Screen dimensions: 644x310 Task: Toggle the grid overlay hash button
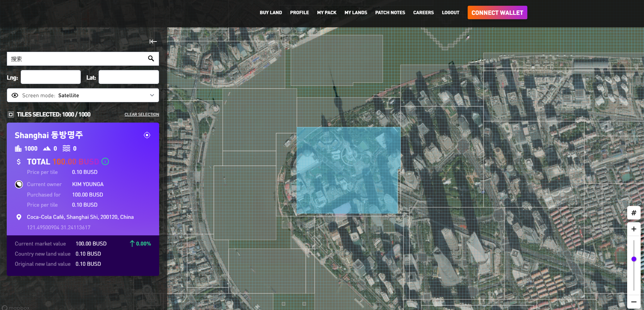[634, 213]
